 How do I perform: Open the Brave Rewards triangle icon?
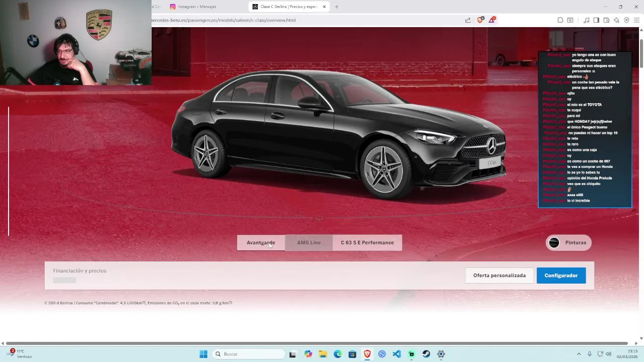492,20
